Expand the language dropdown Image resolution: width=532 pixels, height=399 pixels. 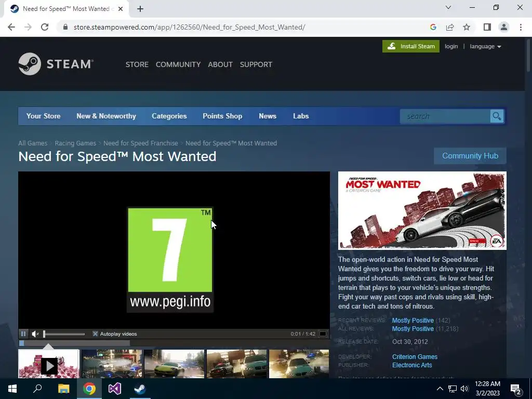tap(485, 46)
